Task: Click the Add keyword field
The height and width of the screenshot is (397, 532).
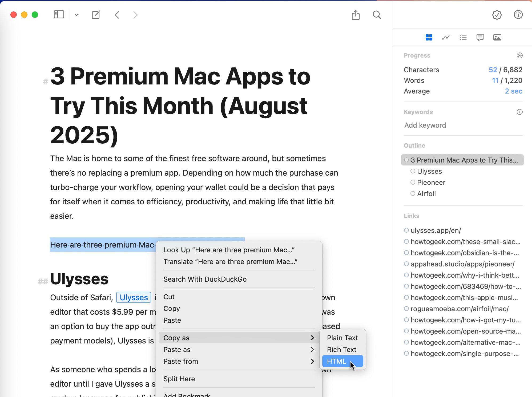Action: pyautogui.click(x=425, y=125)
